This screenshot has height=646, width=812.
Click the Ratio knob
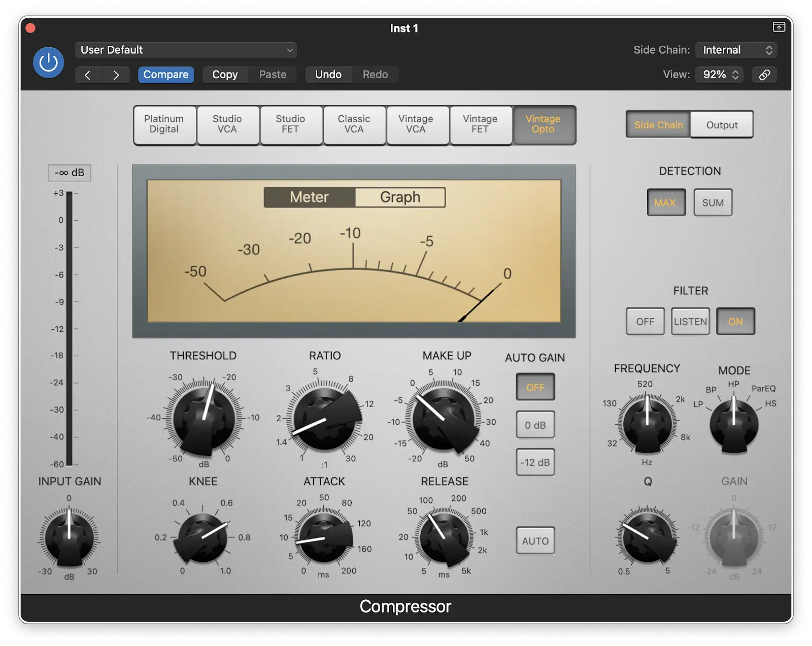pyautogui.click(x=324, y=420)
